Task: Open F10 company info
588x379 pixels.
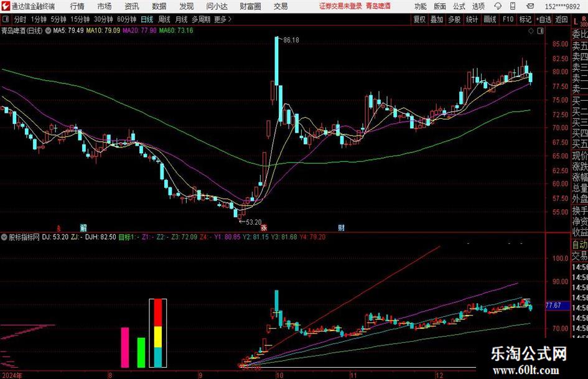Action: (508, 19)
